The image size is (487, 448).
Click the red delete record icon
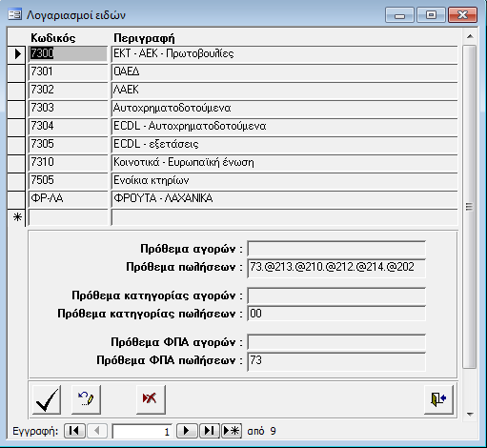pos(151,399)
